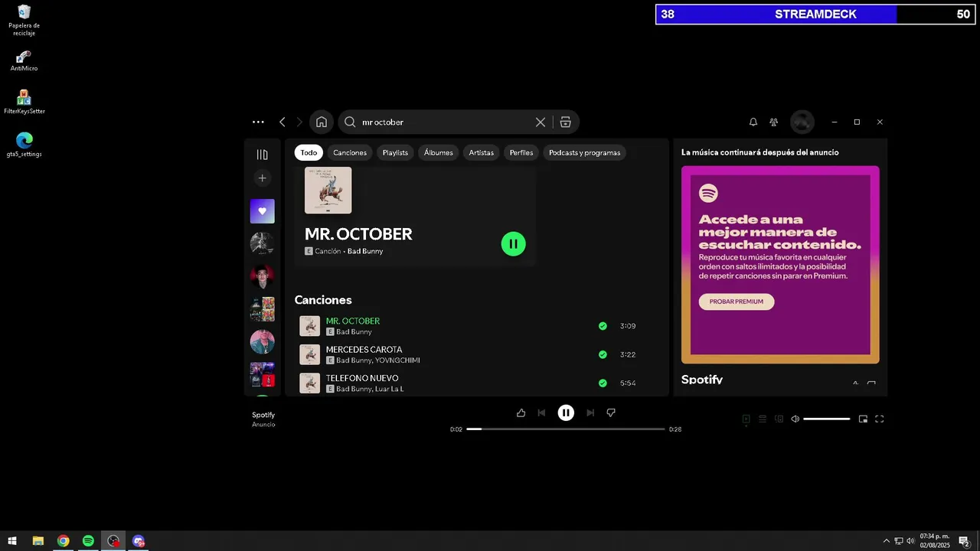This screenshot has height=551, width=980.
Task: Open connect to a device
Action: click(779, 419)
